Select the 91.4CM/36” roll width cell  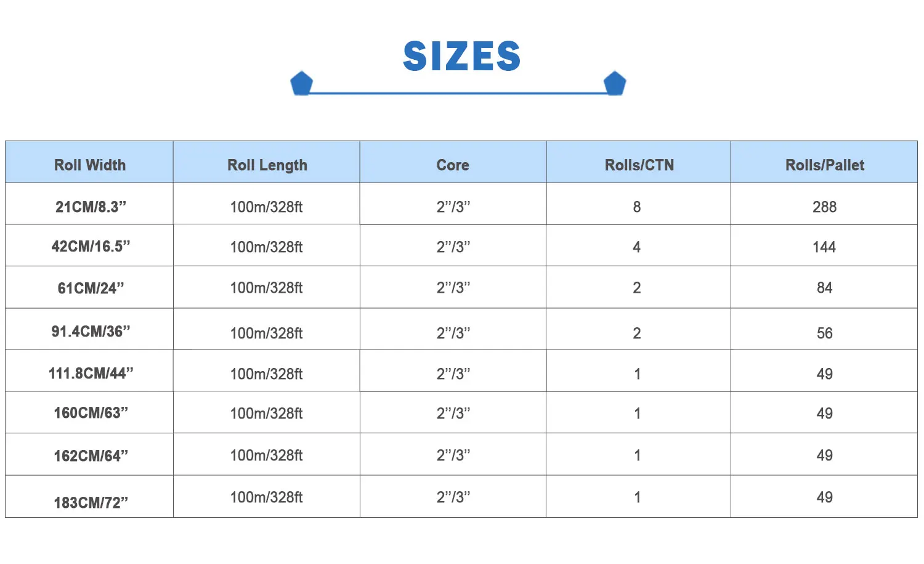(x=91, y=332)
